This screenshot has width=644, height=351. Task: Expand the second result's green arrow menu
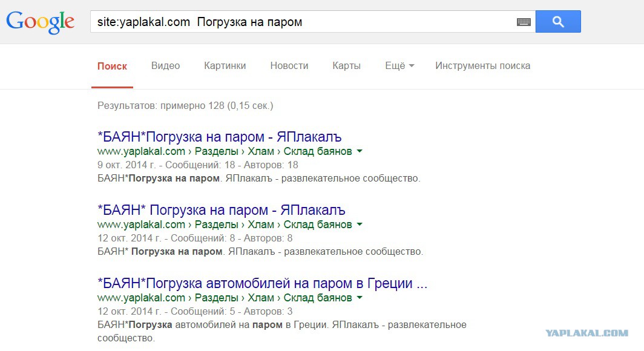click(360, 224)
